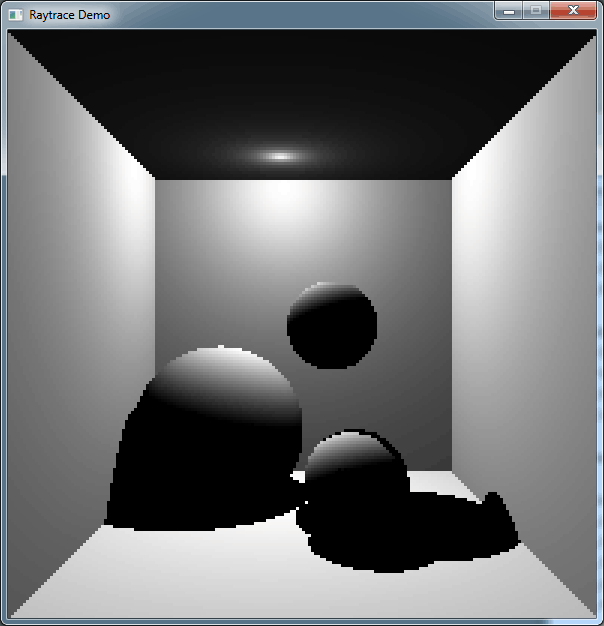Minimize the Raytrace Demo window
604x626 pixels.
point(509,11)
